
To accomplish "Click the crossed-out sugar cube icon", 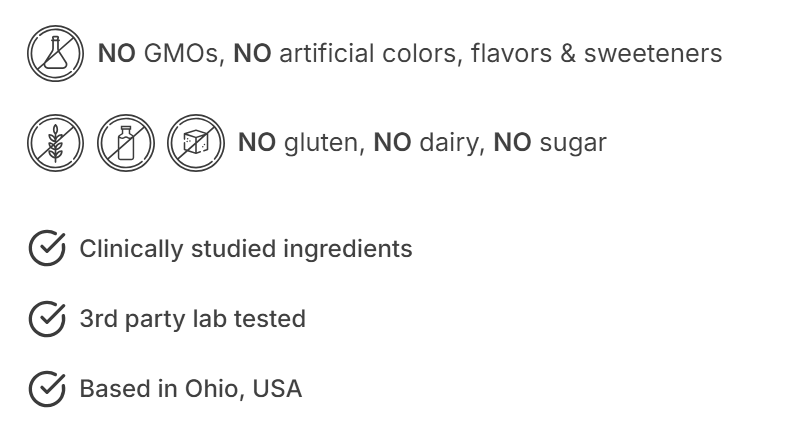I will [196, 143].
